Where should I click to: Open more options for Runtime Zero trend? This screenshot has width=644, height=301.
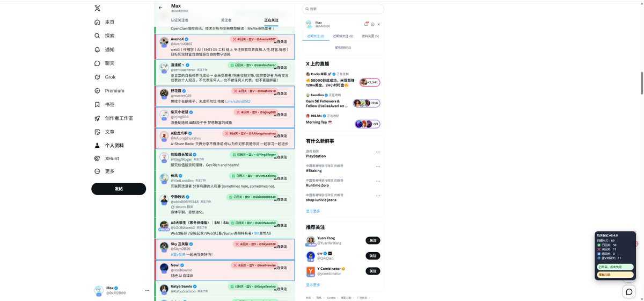378,181
